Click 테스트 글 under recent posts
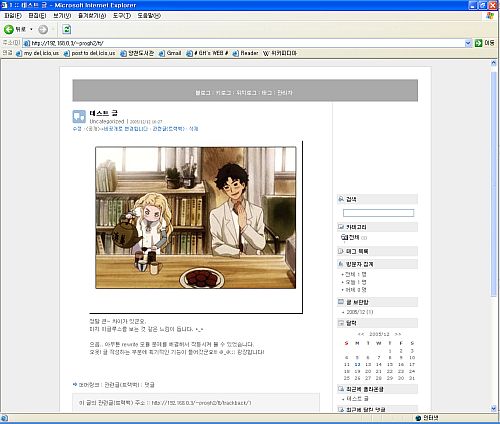 pyautogui.click(x=357, y=399)
